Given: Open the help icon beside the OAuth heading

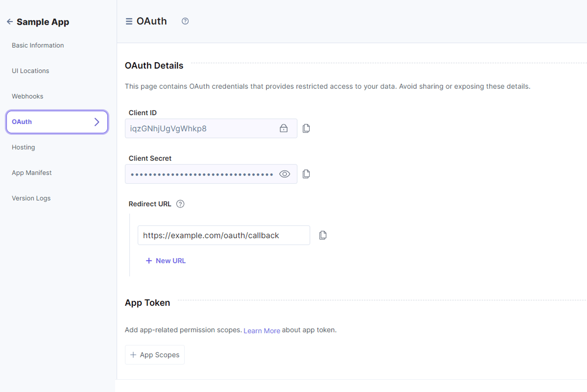Looking at the screenshot, I should [185, 21].
